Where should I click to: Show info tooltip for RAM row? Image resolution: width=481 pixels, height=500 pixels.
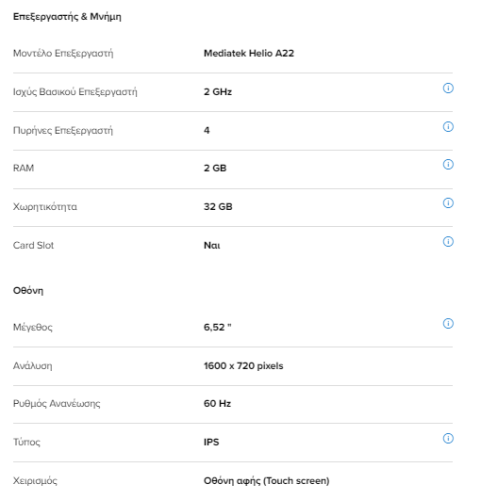(448, 164)
